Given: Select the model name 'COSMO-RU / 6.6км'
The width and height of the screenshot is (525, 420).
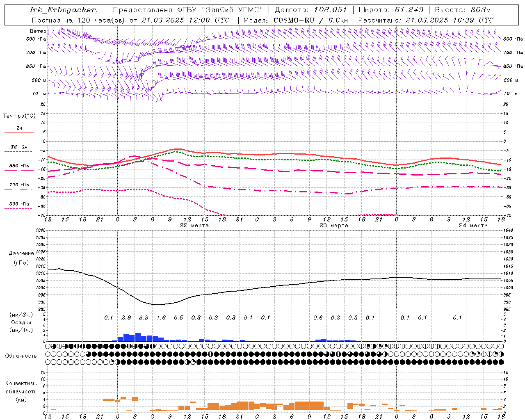Looking at the screenshot, I should pyautogui.click(x=310, y=20).
